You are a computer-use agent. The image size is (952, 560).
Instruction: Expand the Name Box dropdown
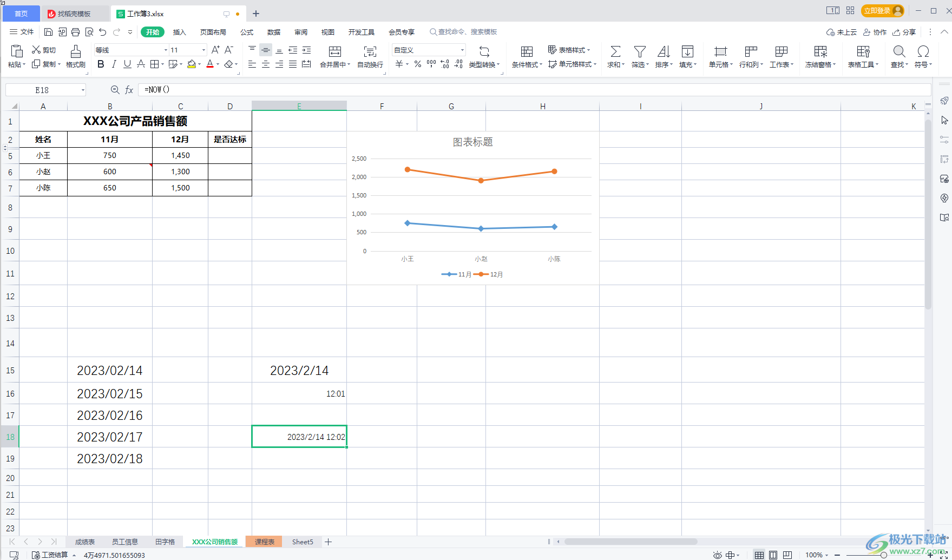coord(83,90)
